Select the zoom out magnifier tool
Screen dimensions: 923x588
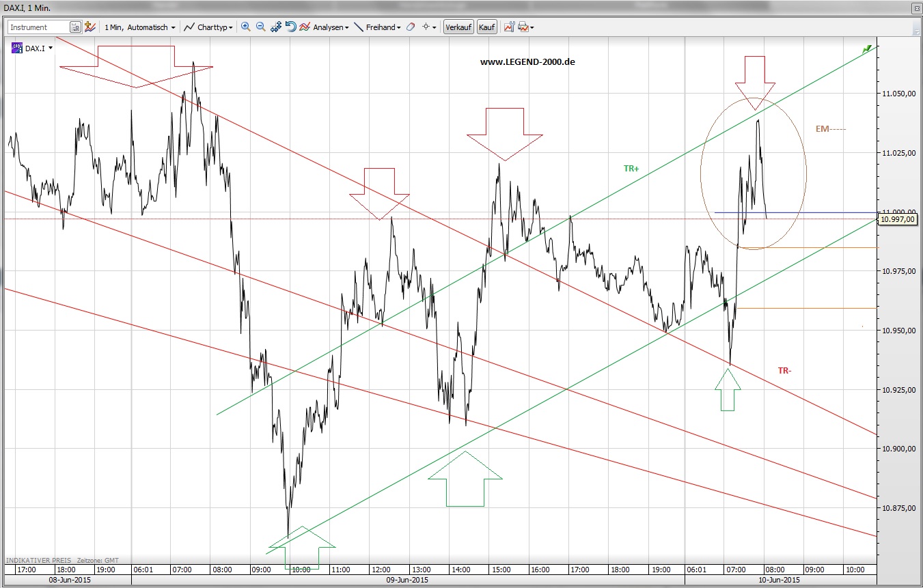coord(261,27)
